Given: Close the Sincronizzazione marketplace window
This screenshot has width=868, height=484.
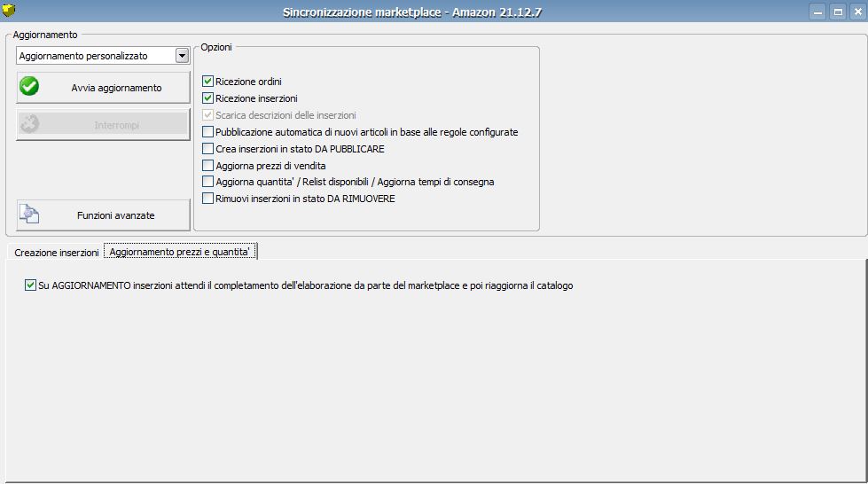Looking at the screenshot, I should point(858,12).
